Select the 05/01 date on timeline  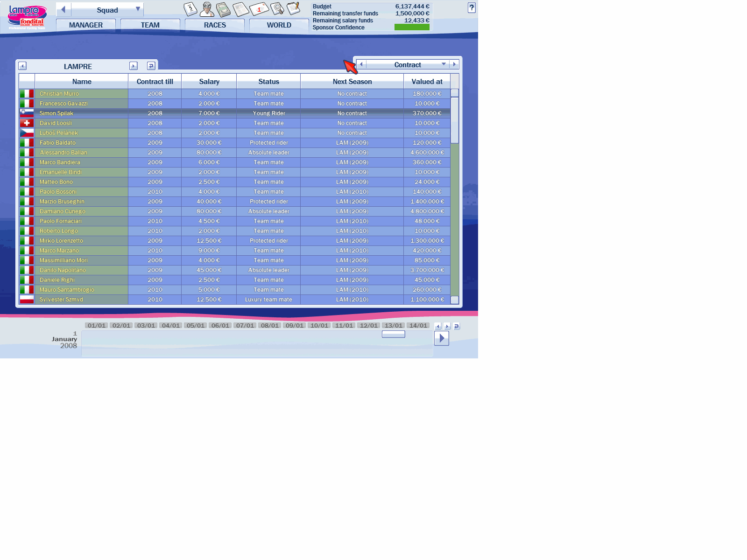pyautogui.click(x=196, y=325)
